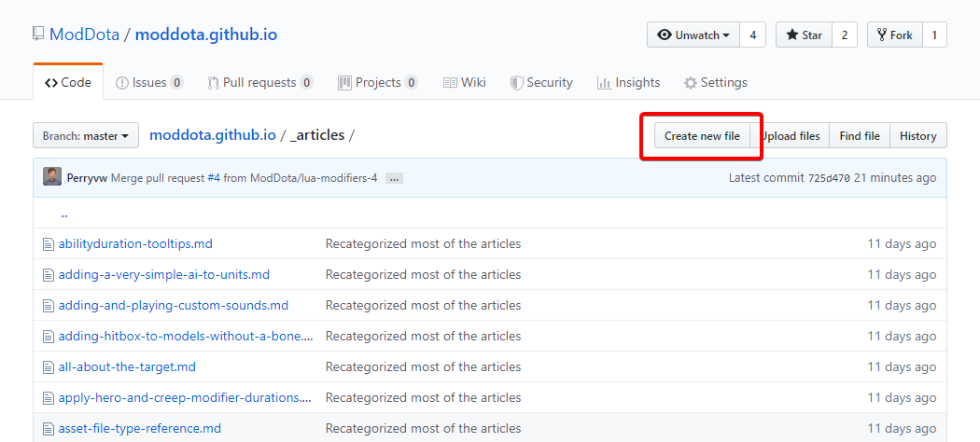
Task: Open adding-and-playing-custom-sounds.md
Action: (x=174, y=305)
